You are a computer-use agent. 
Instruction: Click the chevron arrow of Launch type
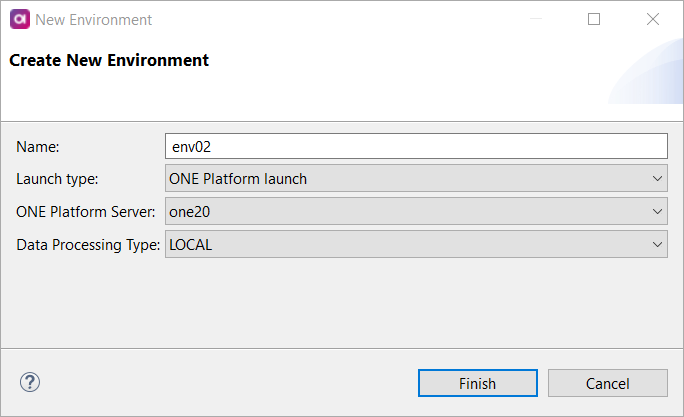click(657, 179)
